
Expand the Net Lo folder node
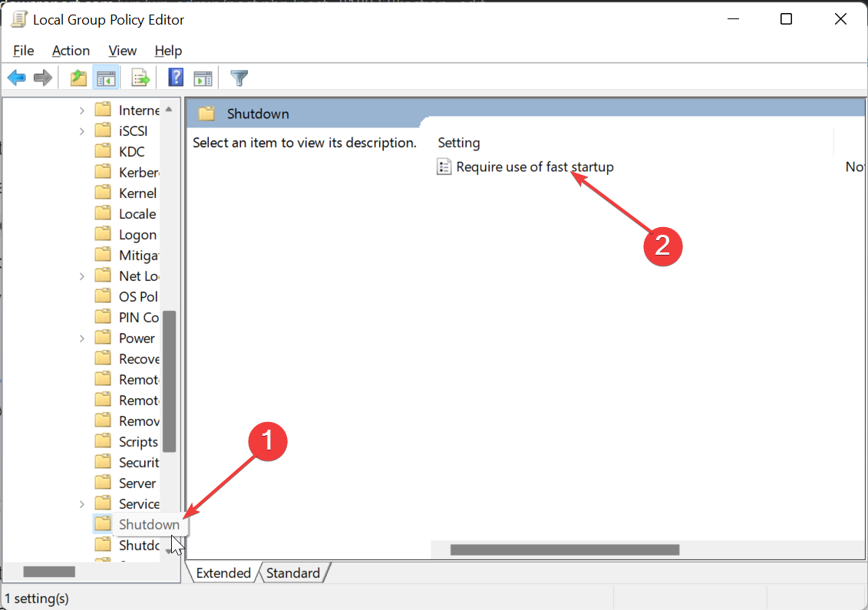click(82, 276)
